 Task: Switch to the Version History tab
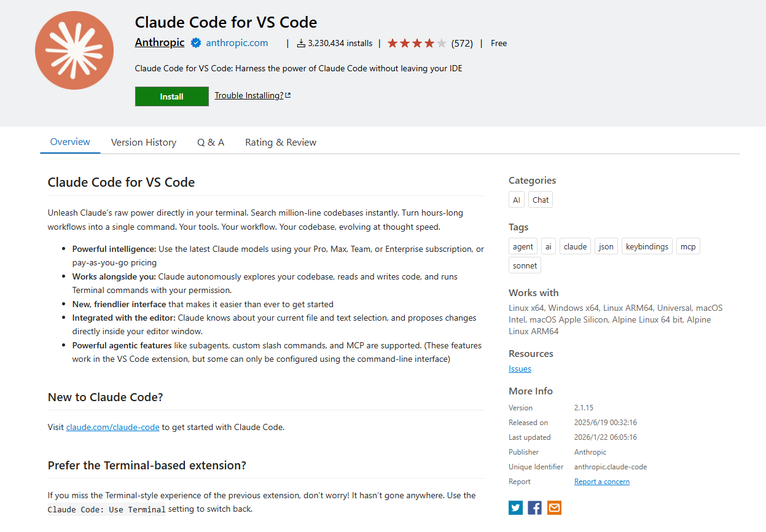pos(144,143)
